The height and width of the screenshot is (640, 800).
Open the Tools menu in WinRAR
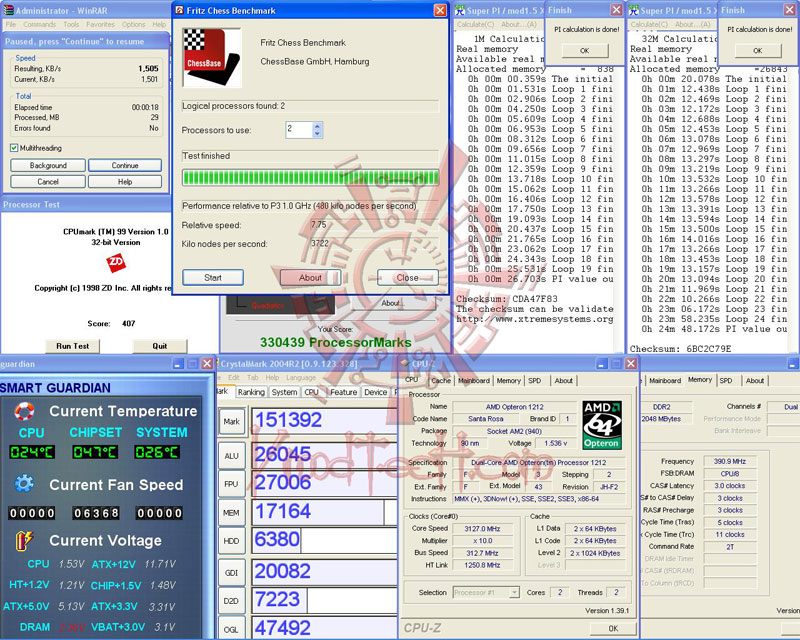tap(71, 24)
